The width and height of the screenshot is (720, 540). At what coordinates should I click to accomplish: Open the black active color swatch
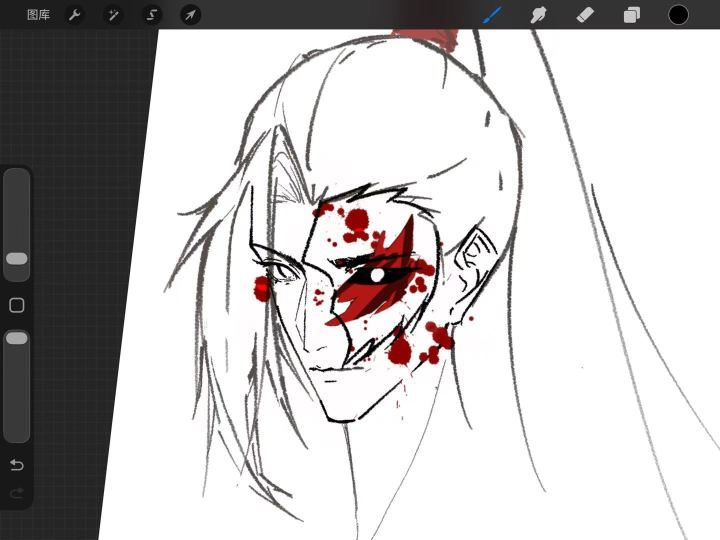click(x=678, y=15)
